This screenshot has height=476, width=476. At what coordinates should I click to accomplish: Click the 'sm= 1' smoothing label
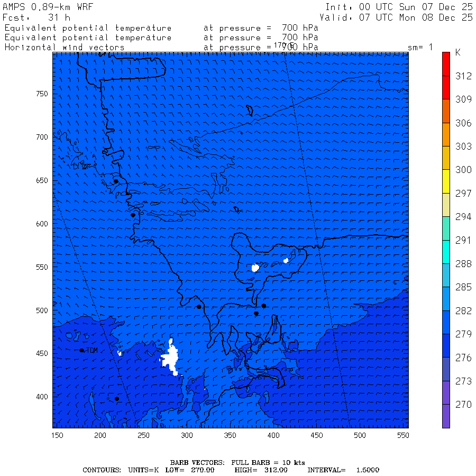(420, 47)
